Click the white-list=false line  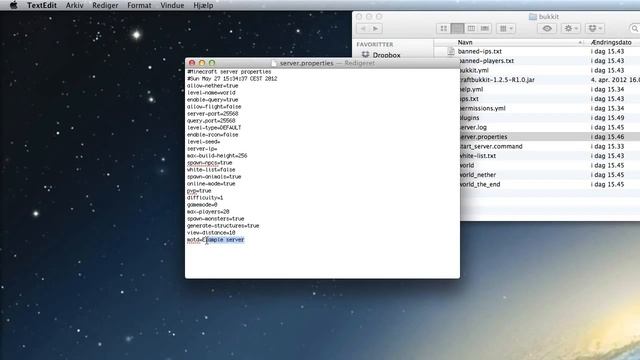point(211,170)
